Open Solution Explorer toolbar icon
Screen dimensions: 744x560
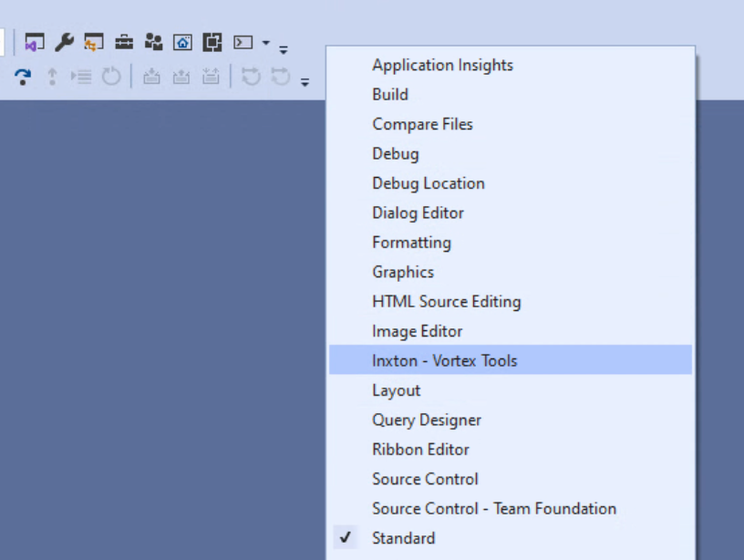[34, 42]
